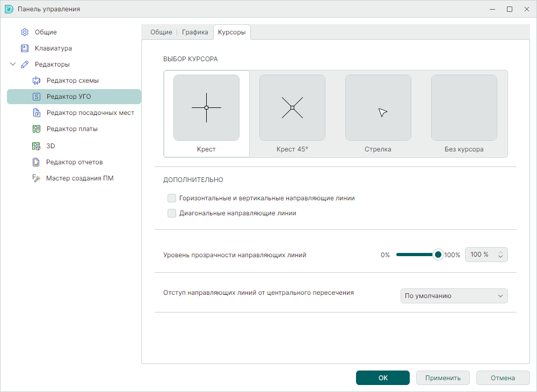Click the Клавиатура keyboard icon in sidebar
This screenshot has height=392, width=537.
[x=24, y=48]
